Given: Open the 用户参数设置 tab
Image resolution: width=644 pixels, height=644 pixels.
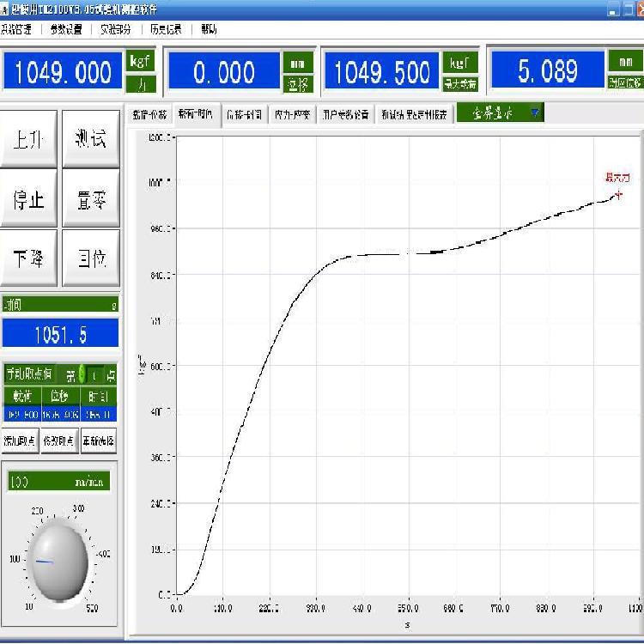Looking at the screenshot, I should pos(346,114).
